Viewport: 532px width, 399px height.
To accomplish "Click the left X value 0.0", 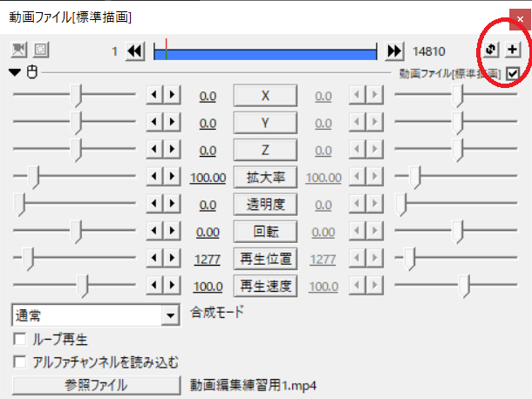I will tap(208, 97).
